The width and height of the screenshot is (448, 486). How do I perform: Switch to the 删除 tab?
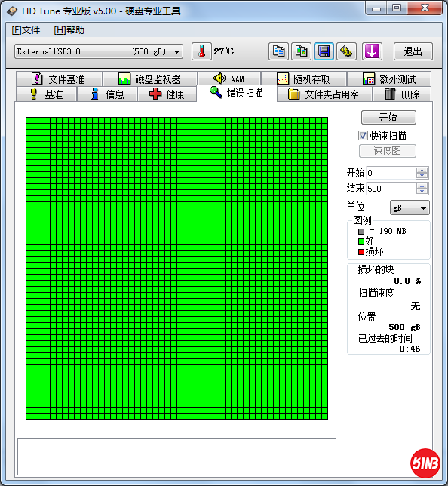coord(402,94)
